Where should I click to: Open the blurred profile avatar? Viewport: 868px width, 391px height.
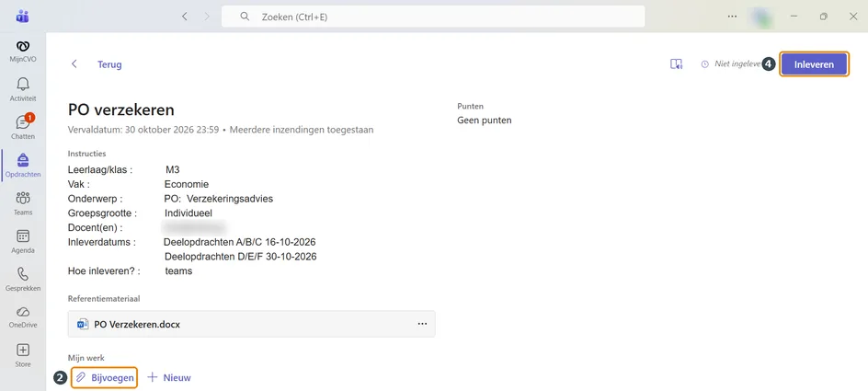(x=763, y=17)
